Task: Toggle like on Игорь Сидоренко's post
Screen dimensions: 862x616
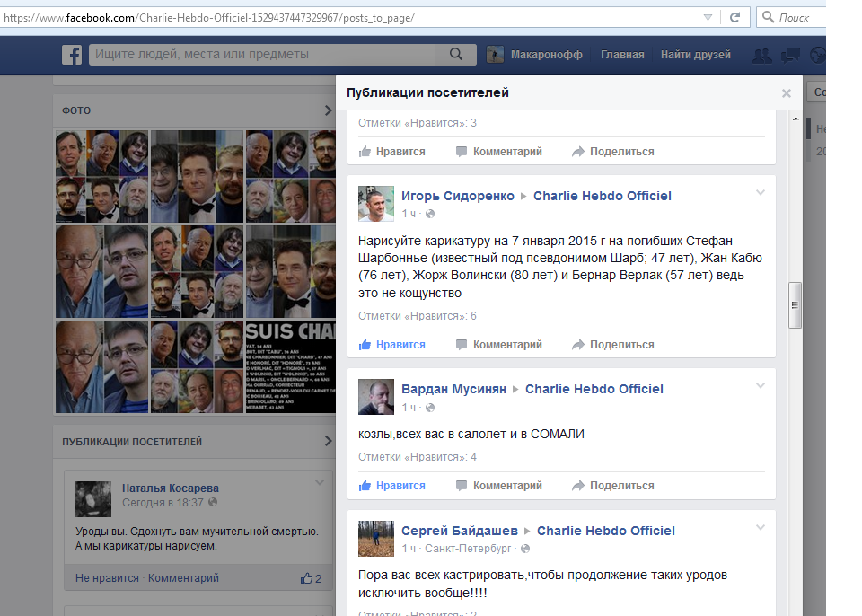Action: click(x=392, y=345)
